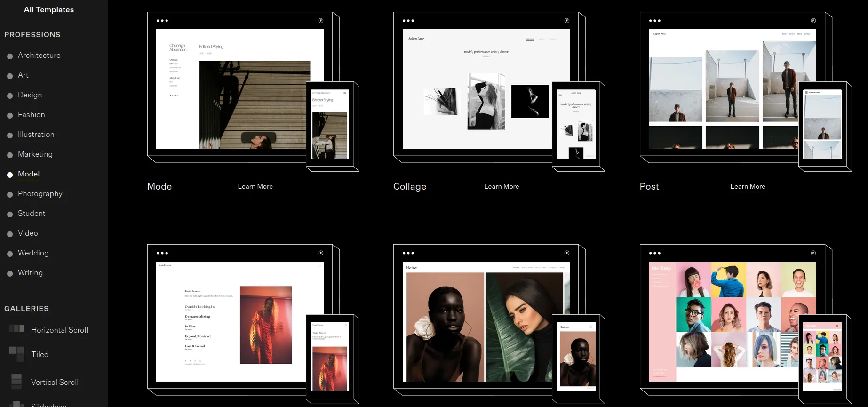Open Learn More for Collage template
868x407 pixels.
tap(502, 187)
